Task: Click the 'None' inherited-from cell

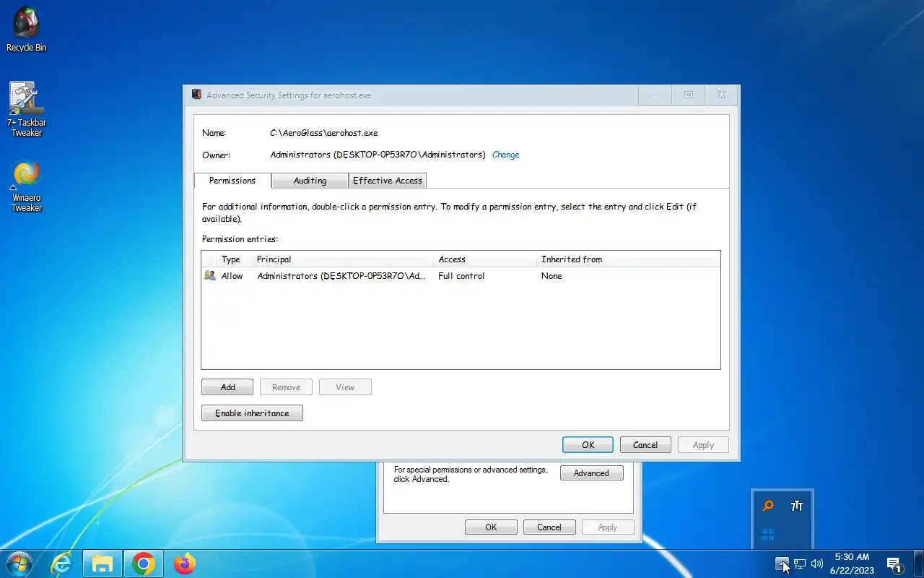Action: coord(552,276)
